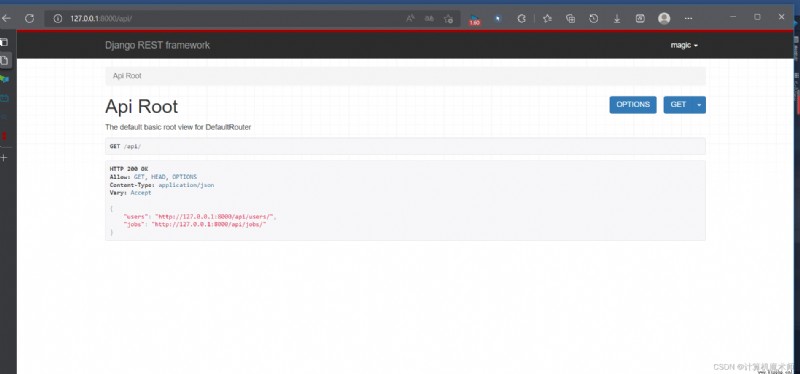Open the browser profile avatar

point(664,18)
